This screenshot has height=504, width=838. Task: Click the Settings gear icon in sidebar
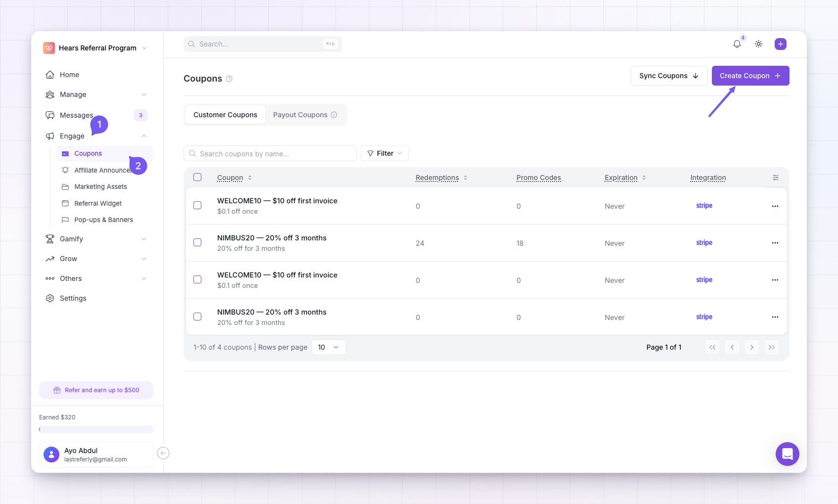pyautogui.click(x=50, y=298)
